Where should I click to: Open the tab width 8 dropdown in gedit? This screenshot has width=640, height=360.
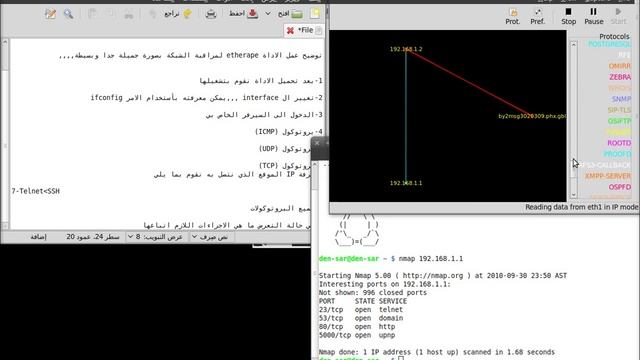pyautogui.click(x=155, y=237)
